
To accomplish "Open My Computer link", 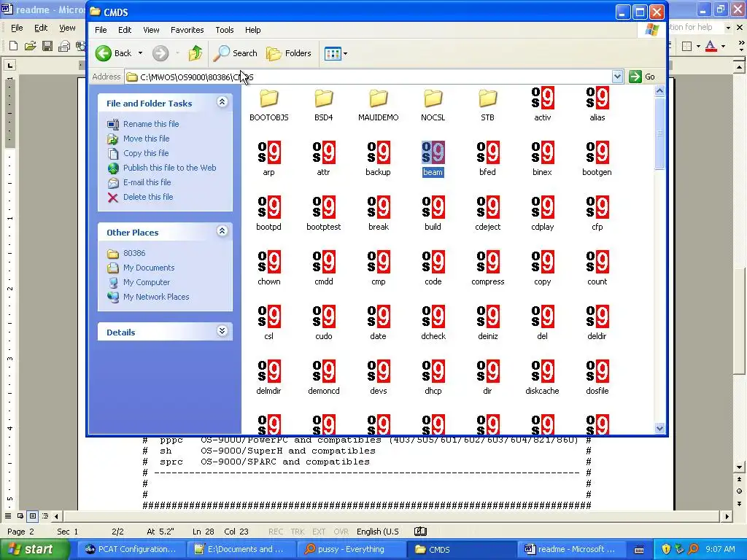I will pyautogui.click(x=146, y=282).
